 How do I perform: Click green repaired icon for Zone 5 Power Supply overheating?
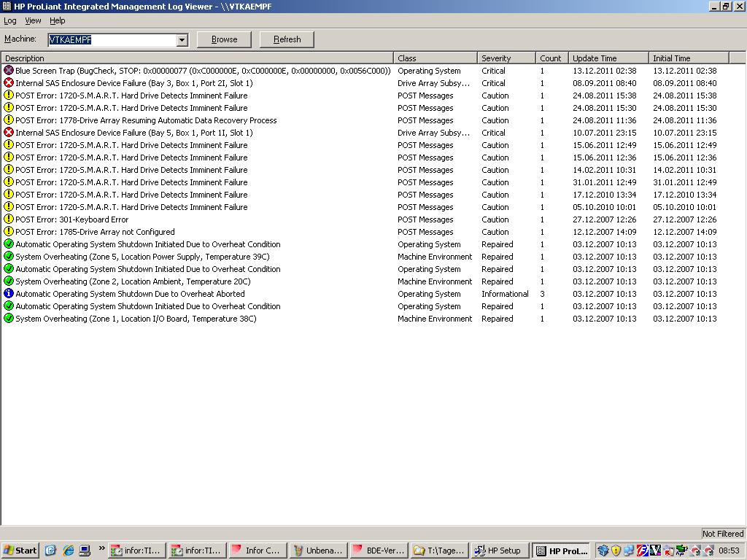(9, 256)
